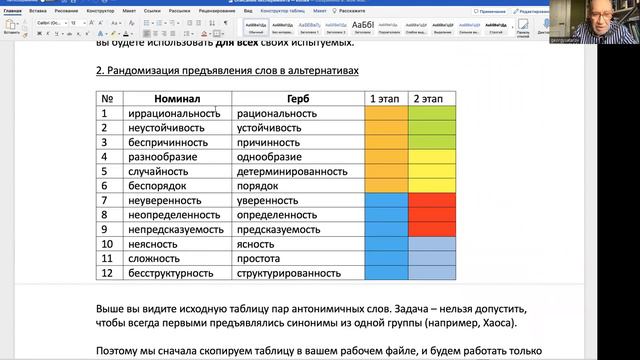This screenshot has height=360, width=640.
Task: Click the table header 'Герб'
Action: [298, 99]
